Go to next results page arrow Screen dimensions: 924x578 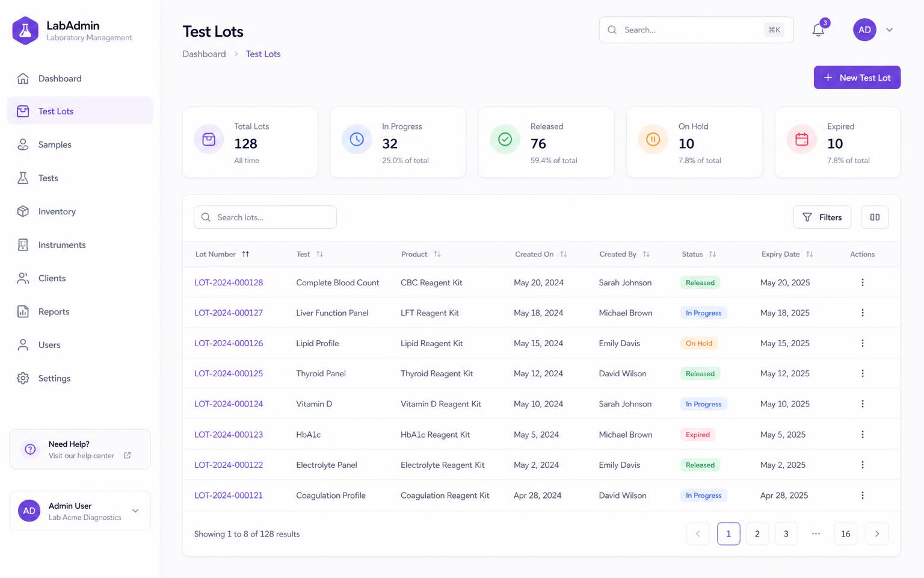[x=876, y=534]
